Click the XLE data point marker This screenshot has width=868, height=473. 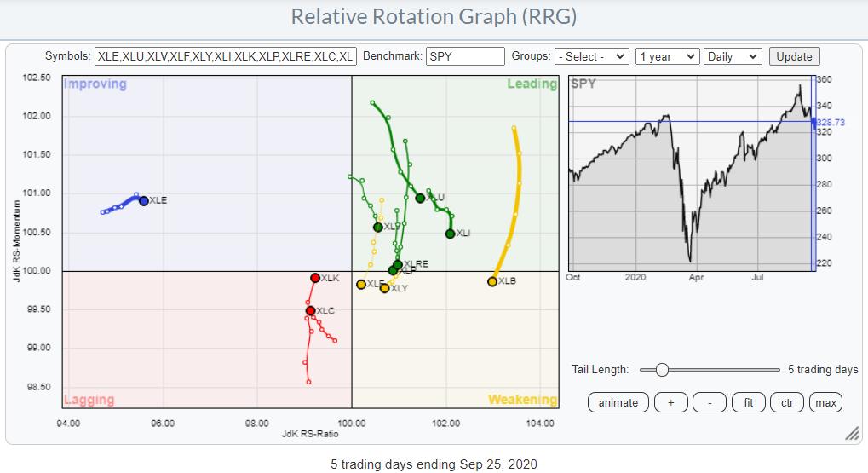144,201
